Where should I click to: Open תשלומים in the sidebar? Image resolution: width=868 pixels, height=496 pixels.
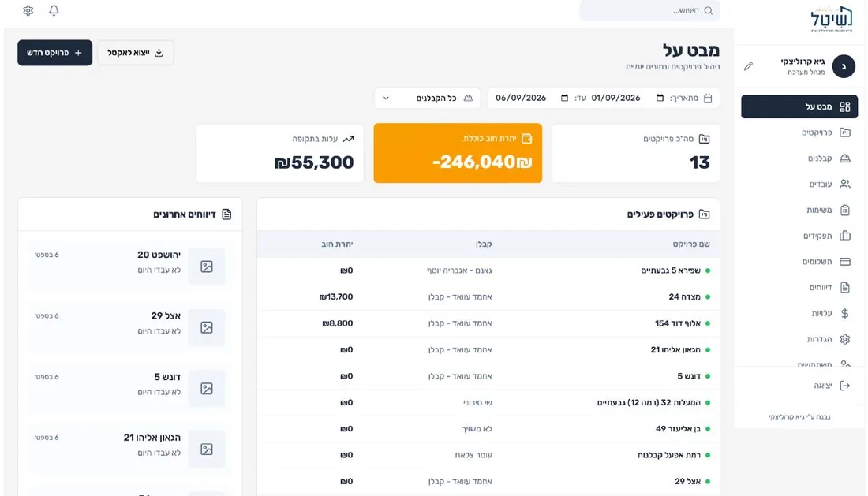coord(799,262)
